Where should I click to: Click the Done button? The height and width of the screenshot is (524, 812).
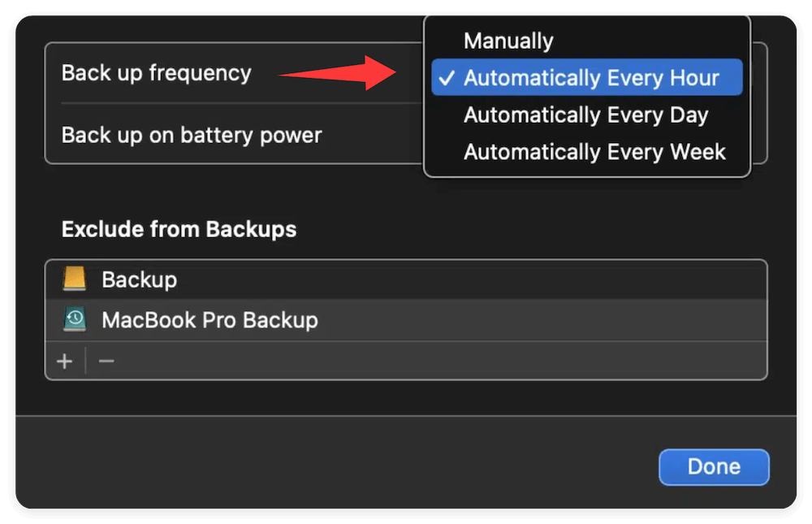pos(714,466)
